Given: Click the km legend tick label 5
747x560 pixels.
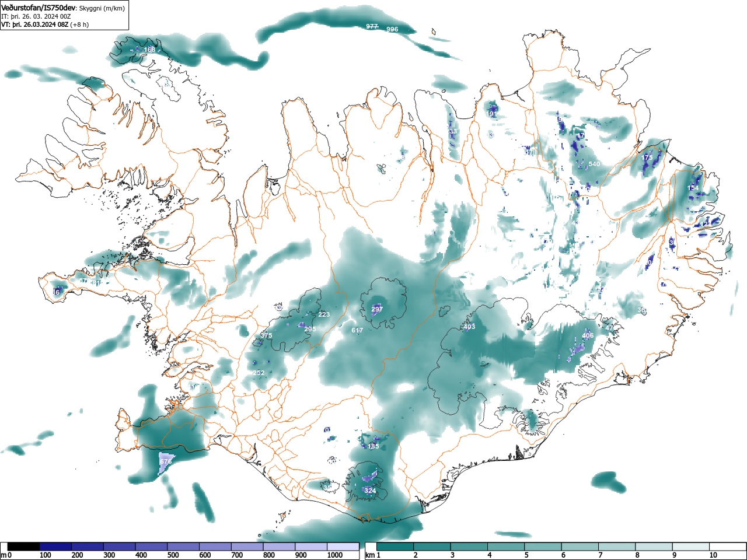Looking at the screenshot, I should [526, 555].
